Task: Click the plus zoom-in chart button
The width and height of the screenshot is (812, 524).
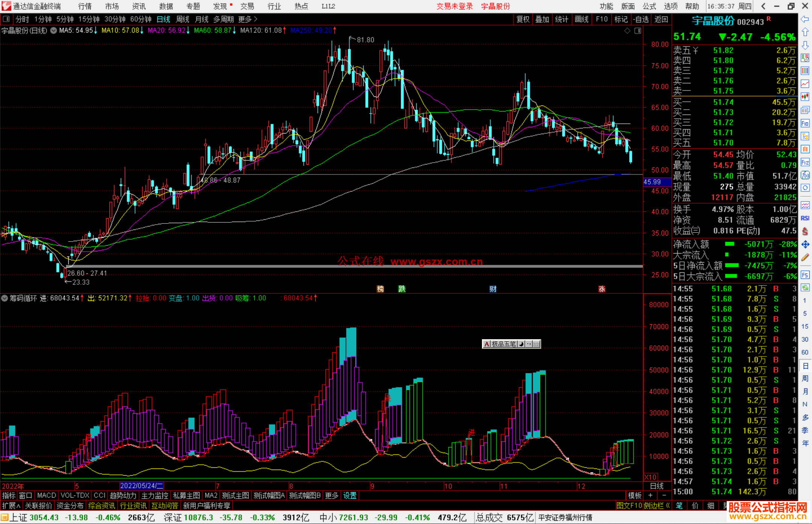Action: [x=650, y=495]
